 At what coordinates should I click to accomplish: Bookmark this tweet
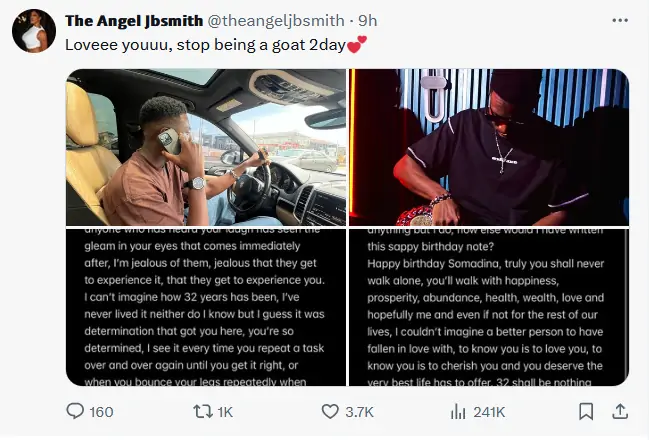(587, 411)
